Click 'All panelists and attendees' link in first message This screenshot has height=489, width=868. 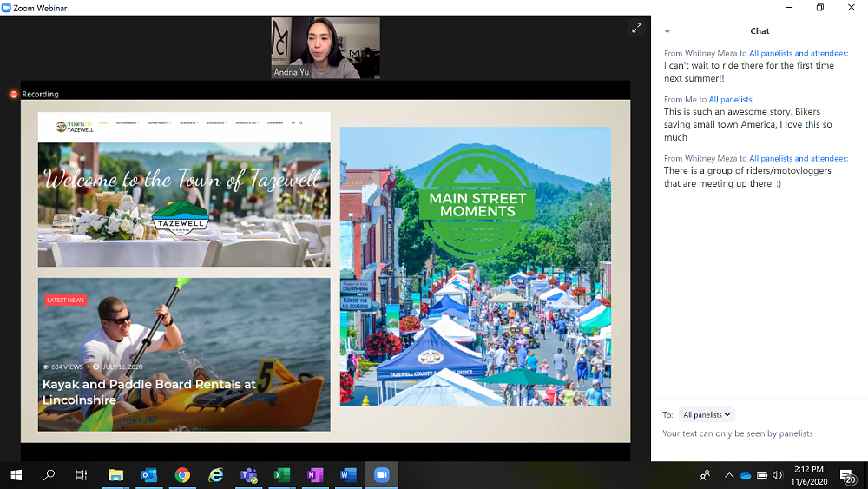pyautogui.click(x=799, y=53)
